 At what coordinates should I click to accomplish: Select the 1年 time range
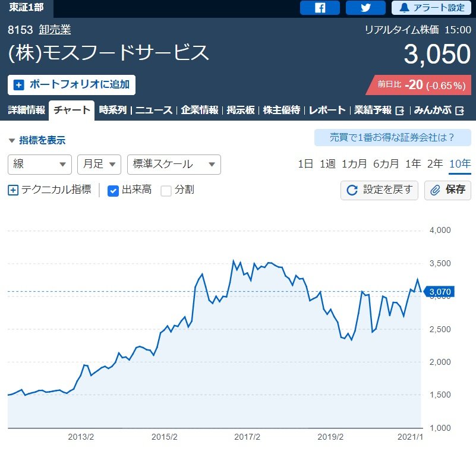[413, 164]
